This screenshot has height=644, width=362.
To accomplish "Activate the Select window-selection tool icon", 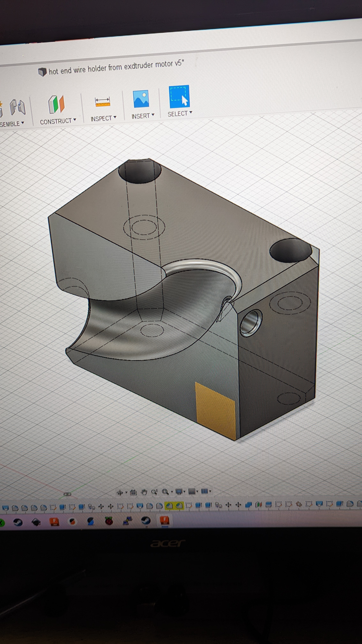I will point(179,96).
